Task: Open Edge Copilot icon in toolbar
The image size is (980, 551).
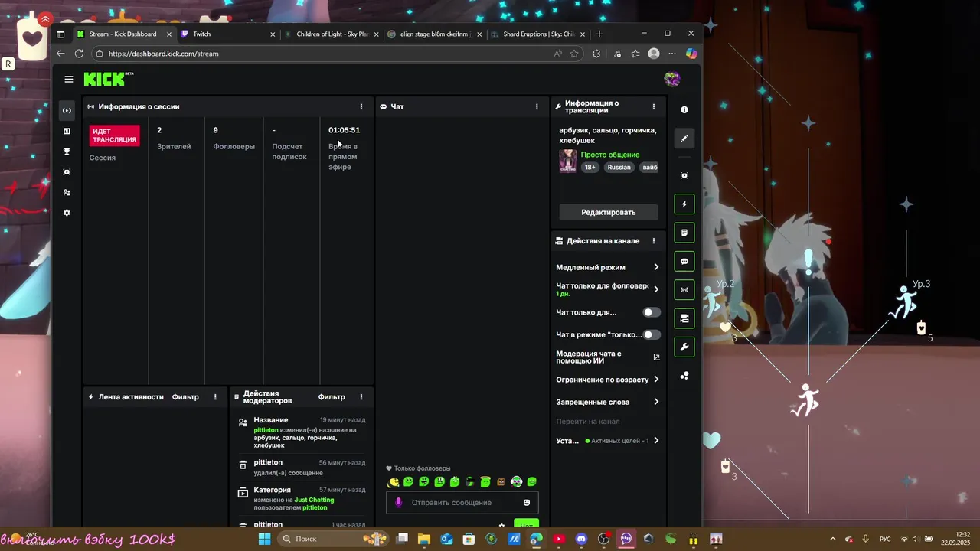Action: pos(691,54)
